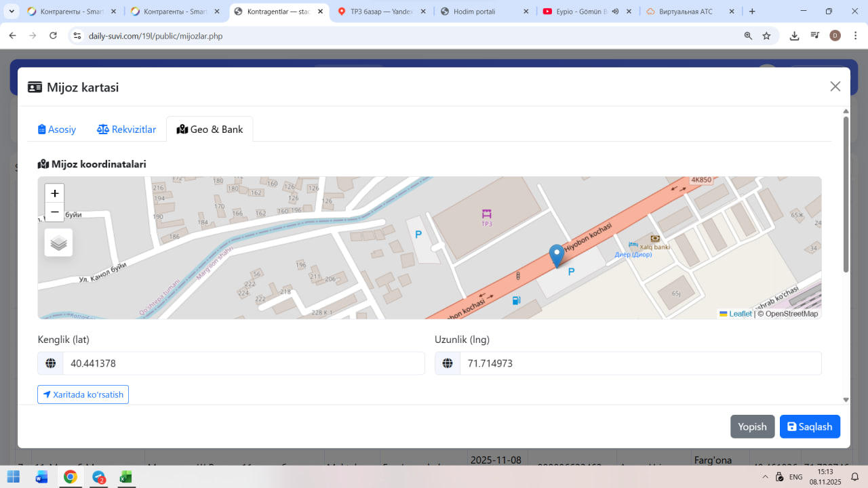Select the Geo & Bank tab
This screenshot has height=488, width=868.
[210, 129]
